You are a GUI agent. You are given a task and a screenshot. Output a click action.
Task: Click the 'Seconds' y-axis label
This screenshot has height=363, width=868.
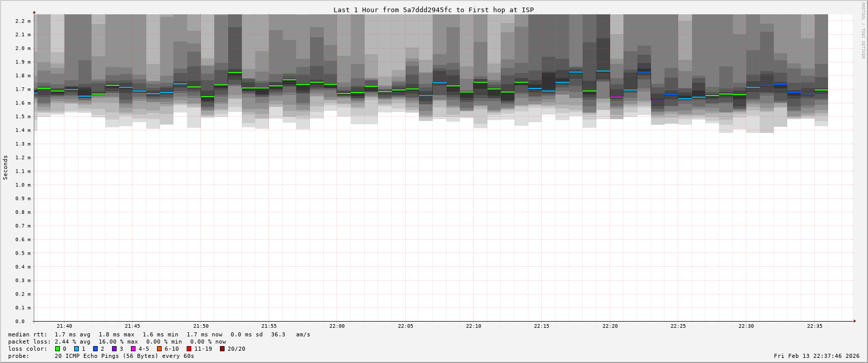[x=6, y=167]
